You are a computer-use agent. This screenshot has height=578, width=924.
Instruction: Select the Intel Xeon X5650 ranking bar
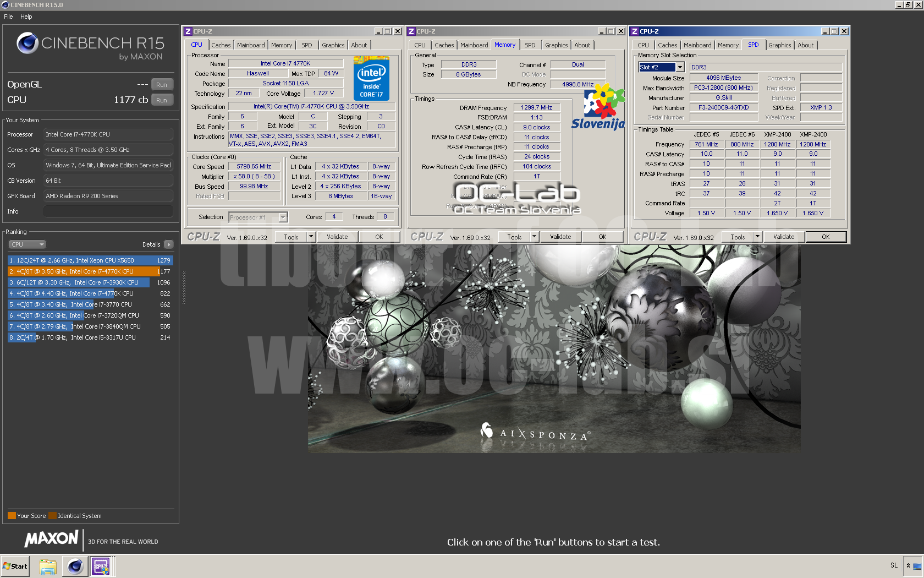coord(90,260)
